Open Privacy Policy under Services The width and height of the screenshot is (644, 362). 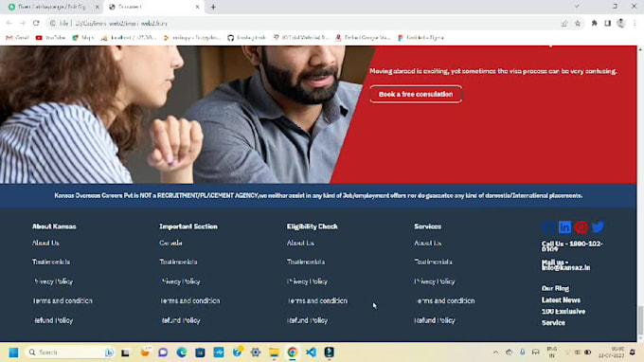435,281
